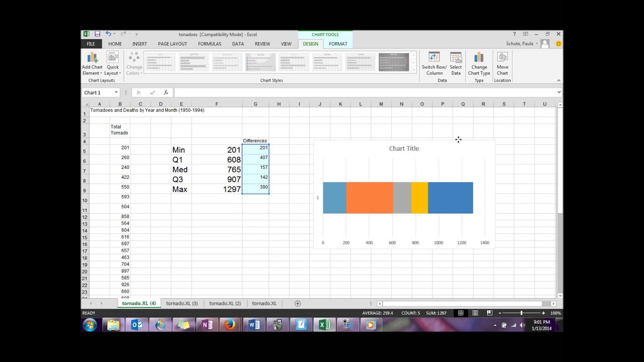This screenshot has height=362, width=644.
Task: Select Page Layout view in status bar
Action: point(475,313)
